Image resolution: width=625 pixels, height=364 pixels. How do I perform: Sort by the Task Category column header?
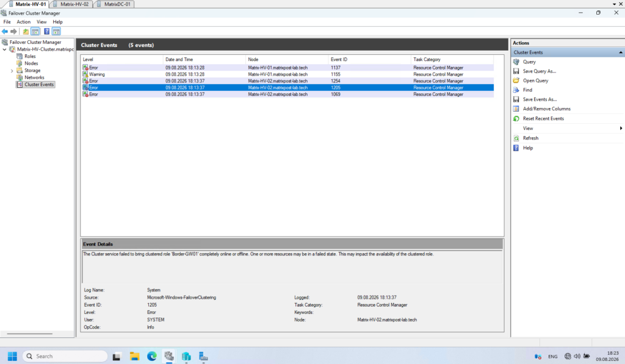pyautogui.click(x=452, y=59)
